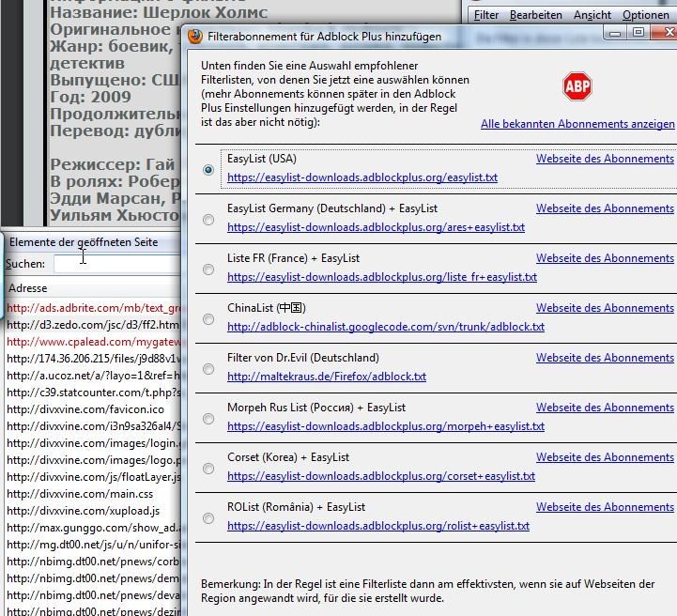
Task: Select the c39.statcounter.com entry
Action: point(93,393)
